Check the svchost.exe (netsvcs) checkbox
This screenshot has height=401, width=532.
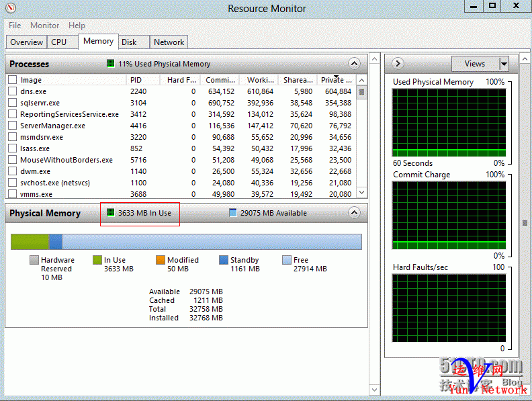(x=13, y=183)
